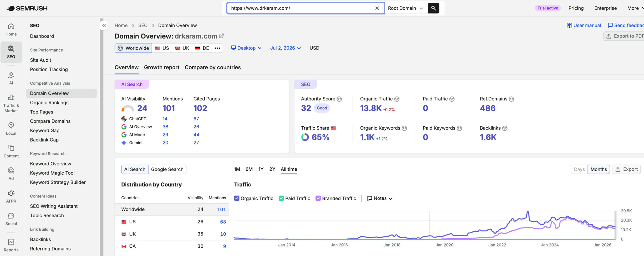Open Keyword Magic Tool in sidebar
644x256 pixels.
tap(52, 173)
